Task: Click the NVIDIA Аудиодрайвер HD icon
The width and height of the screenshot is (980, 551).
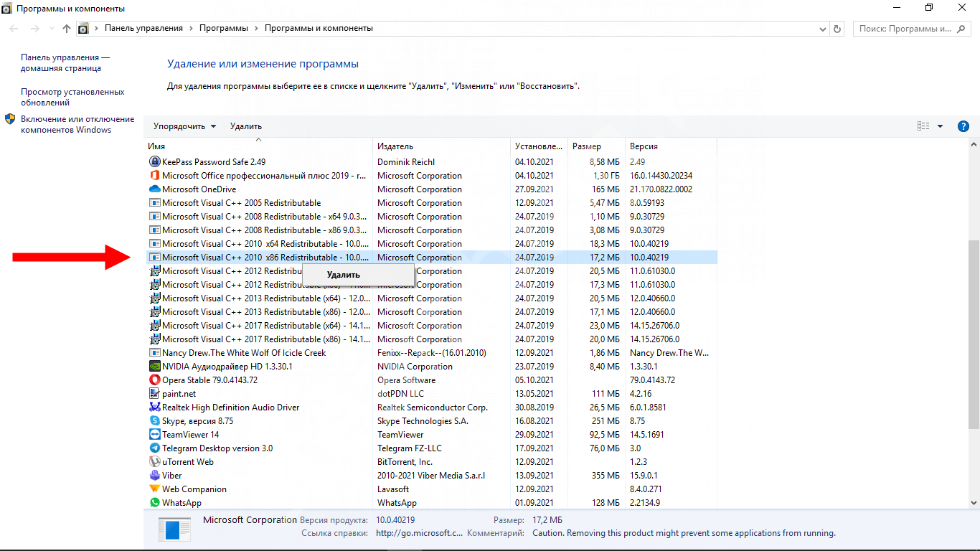Action: (154, 367)
